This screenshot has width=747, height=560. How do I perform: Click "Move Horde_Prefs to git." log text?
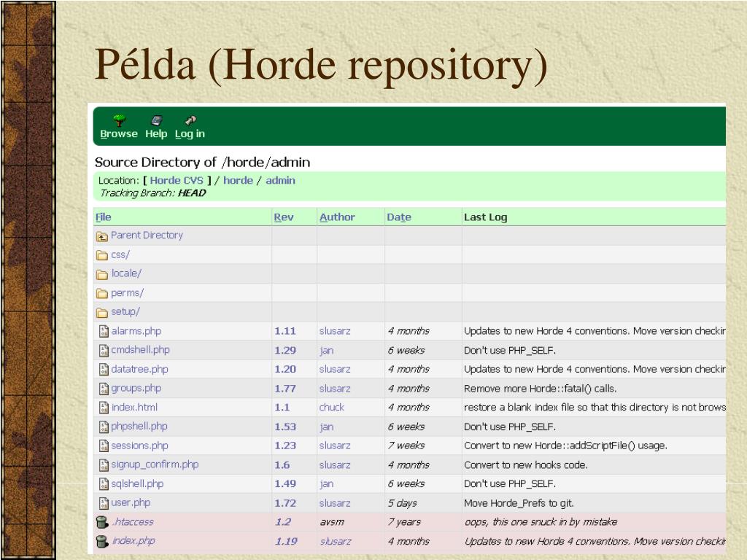pyautogui.click(x=519, y=503)
